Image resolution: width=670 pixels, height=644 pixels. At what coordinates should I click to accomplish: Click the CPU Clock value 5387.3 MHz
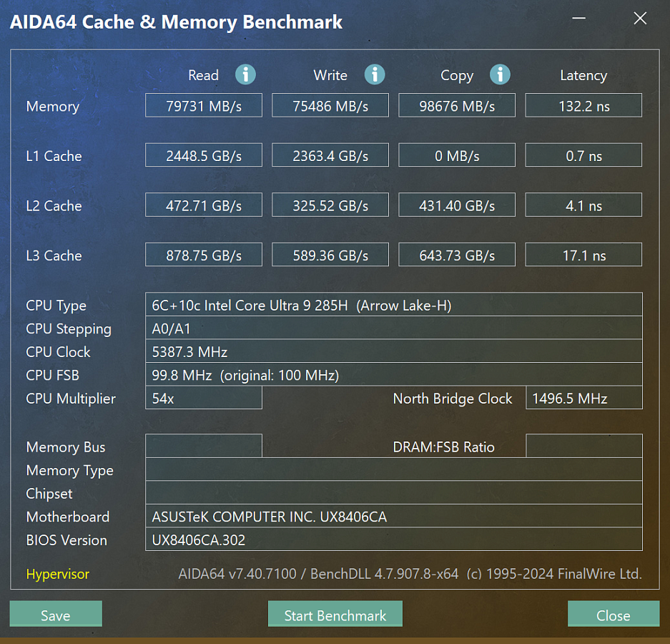pyautogui.click(x=394, y=351)
